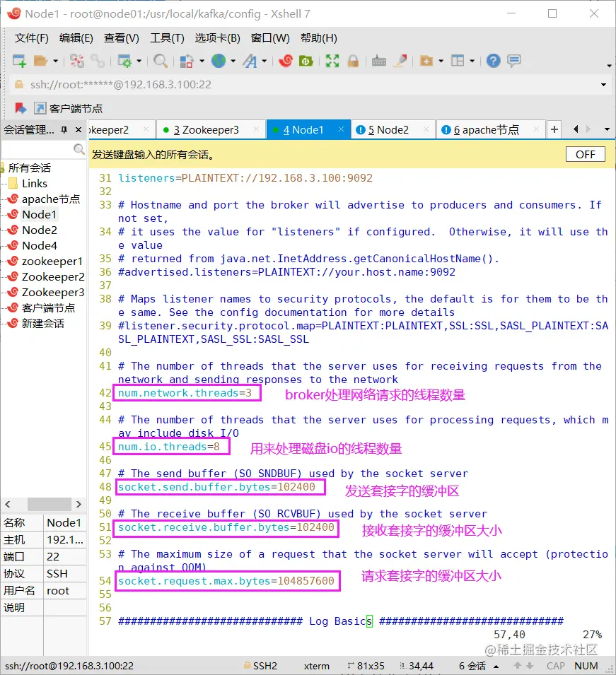Launch Xftp with the green toolbar icon
The height and width of the screenshot is (675, 616).
306,61
